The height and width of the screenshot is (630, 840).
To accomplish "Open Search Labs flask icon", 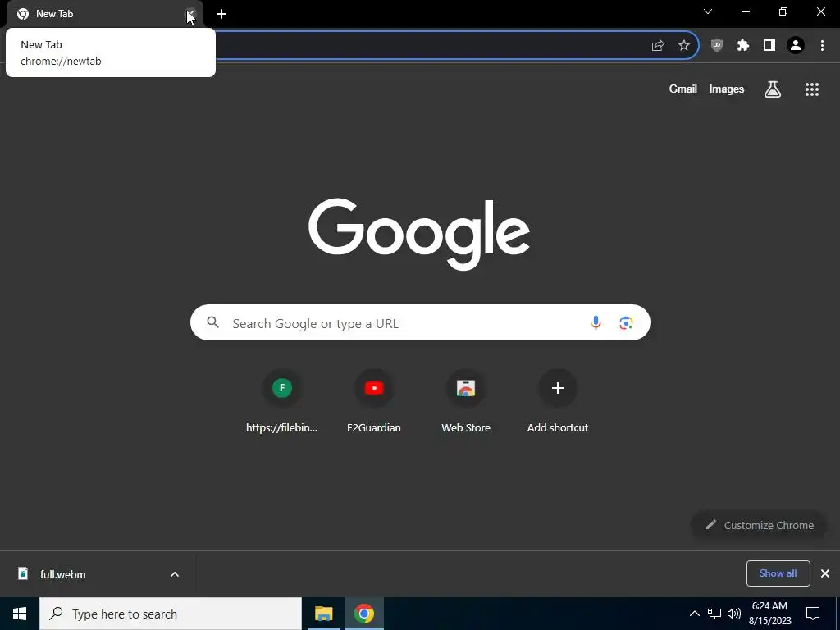I will coord(773,89).
